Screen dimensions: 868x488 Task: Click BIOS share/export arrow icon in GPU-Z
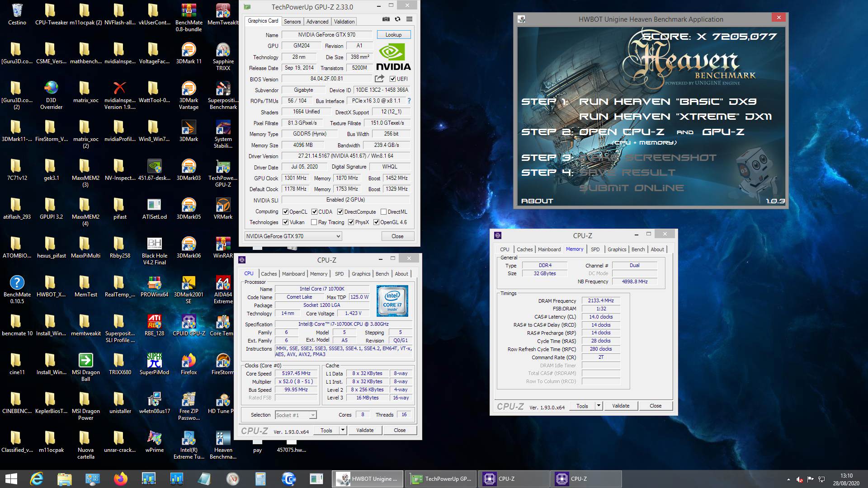(379, 79)
